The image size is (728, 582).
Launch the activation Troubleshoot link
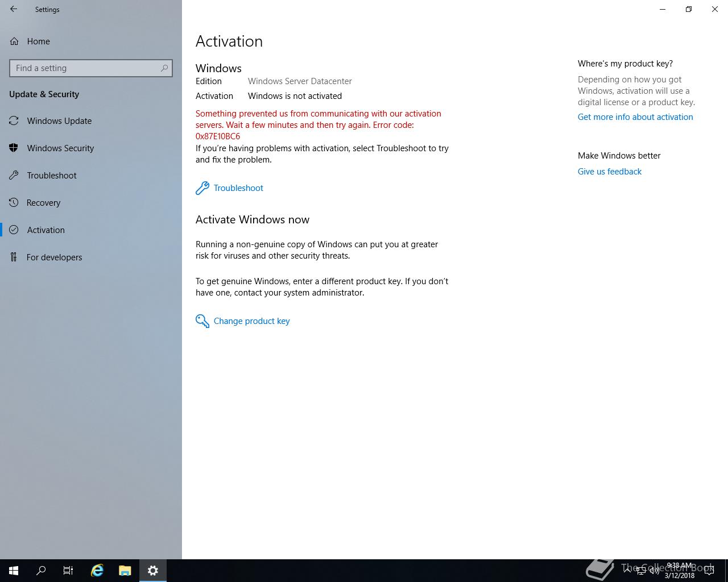point(238,188)
